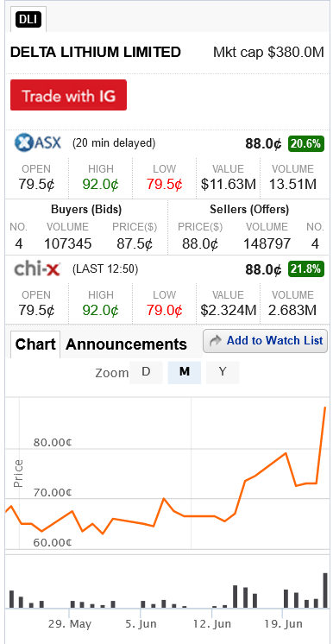
Task: Click the Chi-X 21.8% green change badge
Action: (x=306, y=269)
